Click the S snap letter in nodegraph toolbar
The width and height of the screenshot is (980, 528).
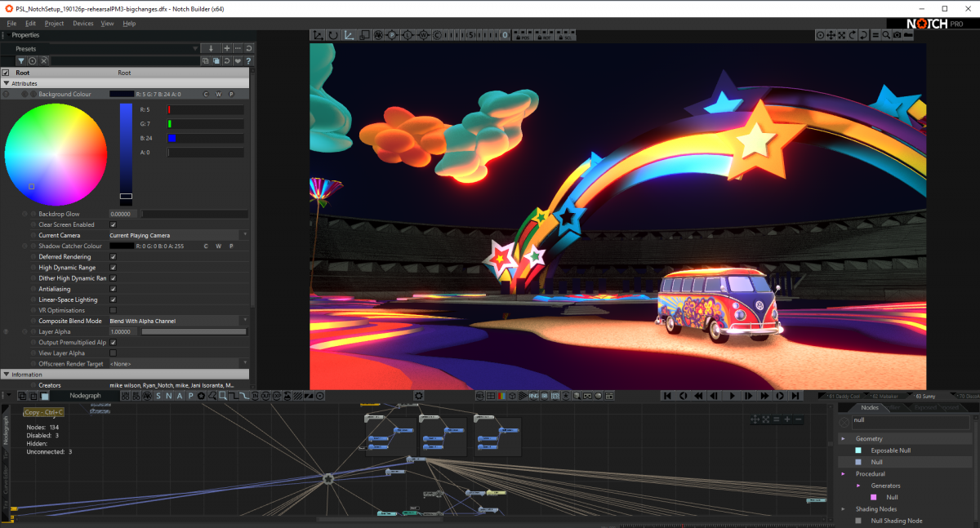(x=160, y=396)
